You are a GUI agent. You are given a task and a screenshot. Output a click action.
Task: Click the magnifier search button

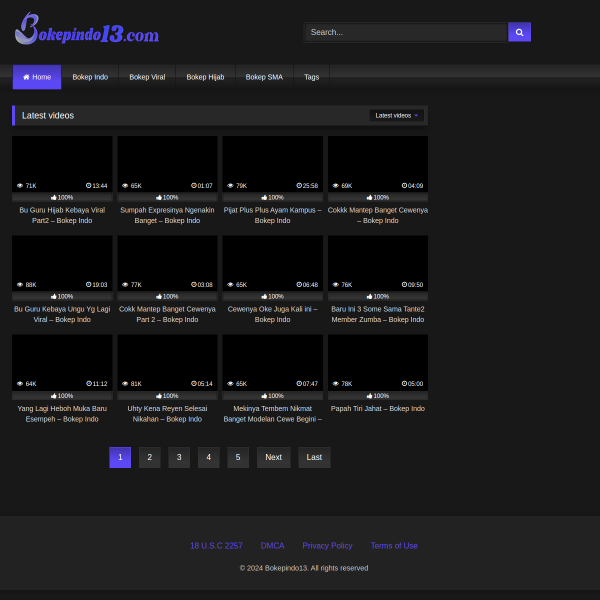click(x=519, y=32)
